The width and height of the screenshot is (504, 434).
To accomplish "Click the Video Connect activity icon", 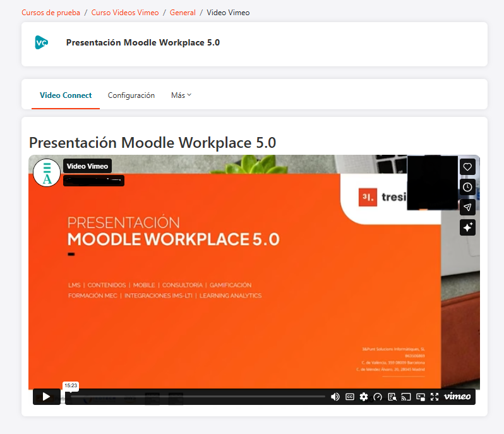I will tap(42, 42).
